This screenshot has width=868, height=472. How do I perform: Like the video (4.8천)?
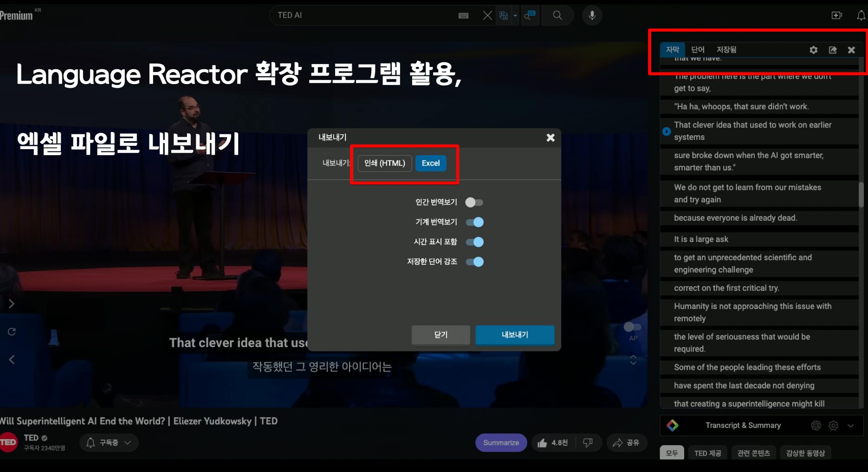[x=553, y=443]
